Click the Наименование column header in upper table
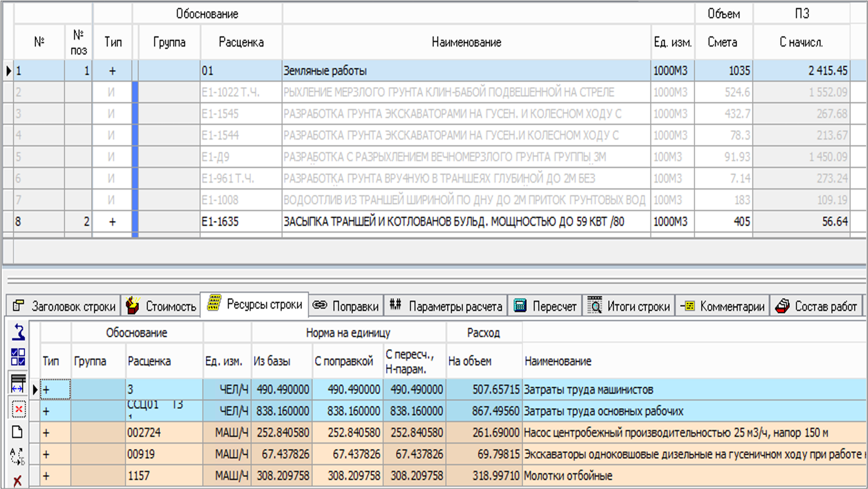 click(x=466, y=42)
